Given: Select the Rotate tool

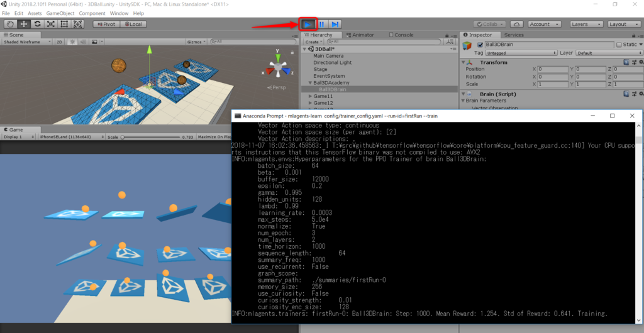Looking at the screenshot, I should 37,25.
